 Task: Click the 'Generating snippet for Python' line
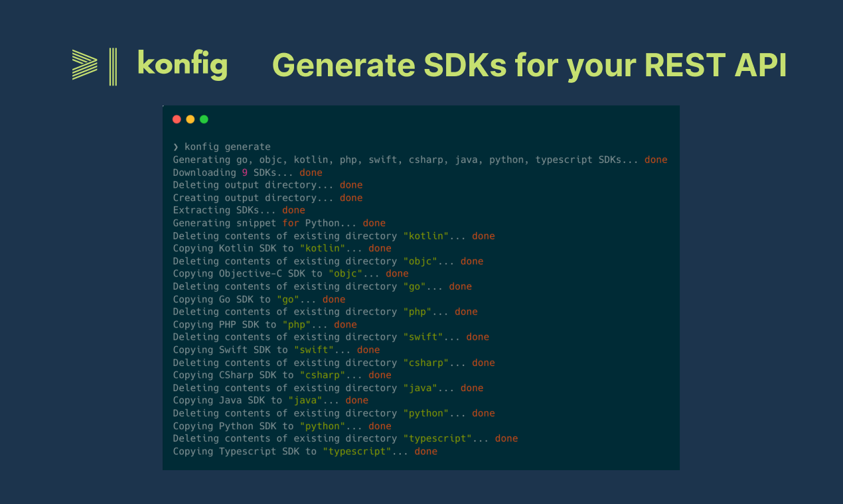click(x=279, y=223)
